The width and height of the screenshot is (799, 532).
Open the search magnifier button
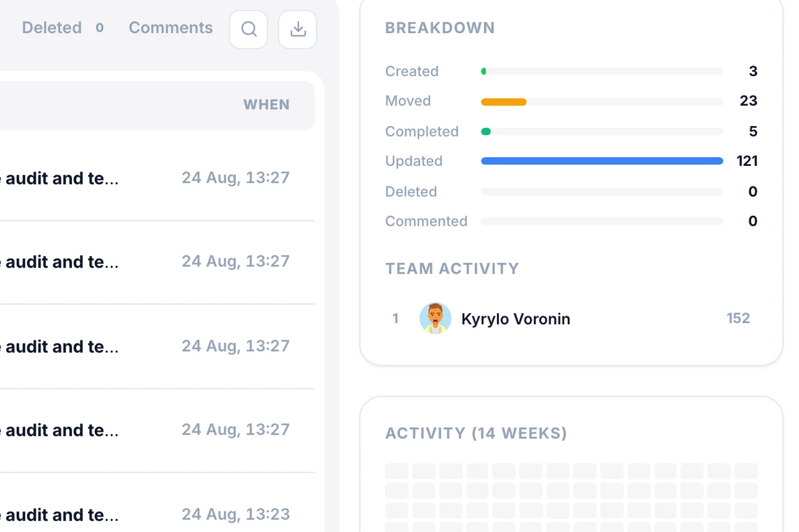[248, 29]
